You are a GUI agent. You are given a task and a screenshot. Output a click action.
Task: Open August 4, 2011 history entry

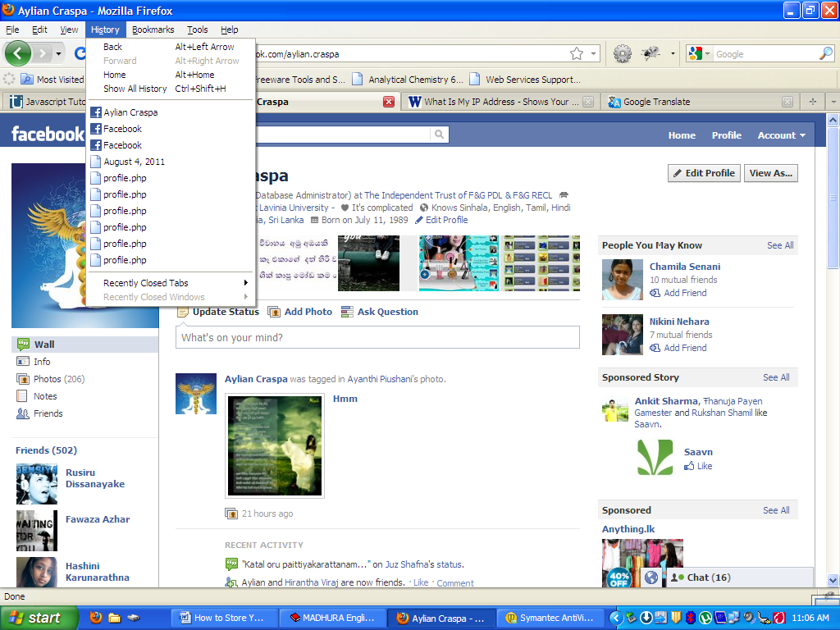point(171,162)
